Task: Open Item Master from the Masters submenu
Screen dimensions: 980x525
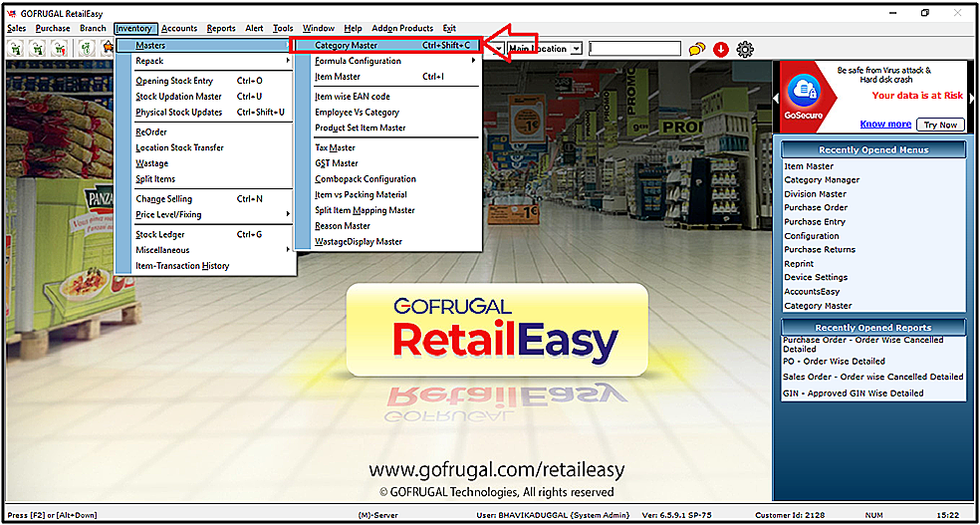Action: tap(386, 77)
